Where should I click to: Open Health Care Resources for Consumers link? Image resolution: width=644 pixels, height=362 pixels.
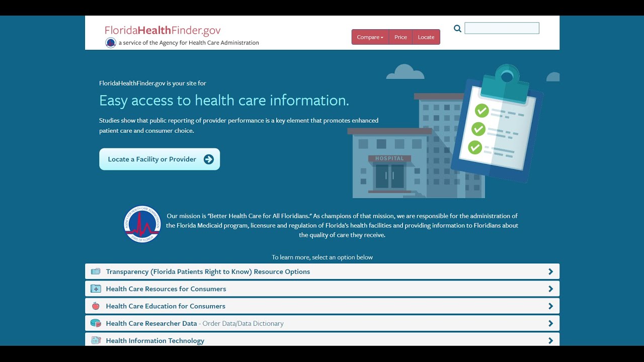coord(166,289)
